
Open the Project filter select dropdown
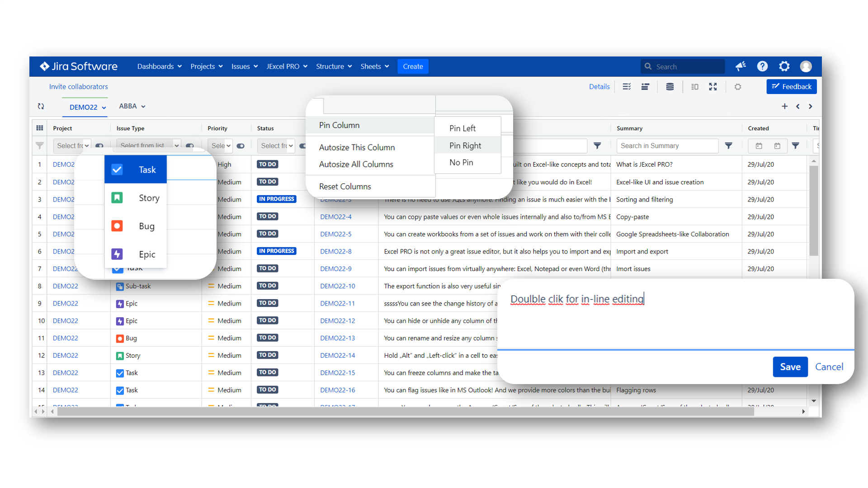point(72,145)
